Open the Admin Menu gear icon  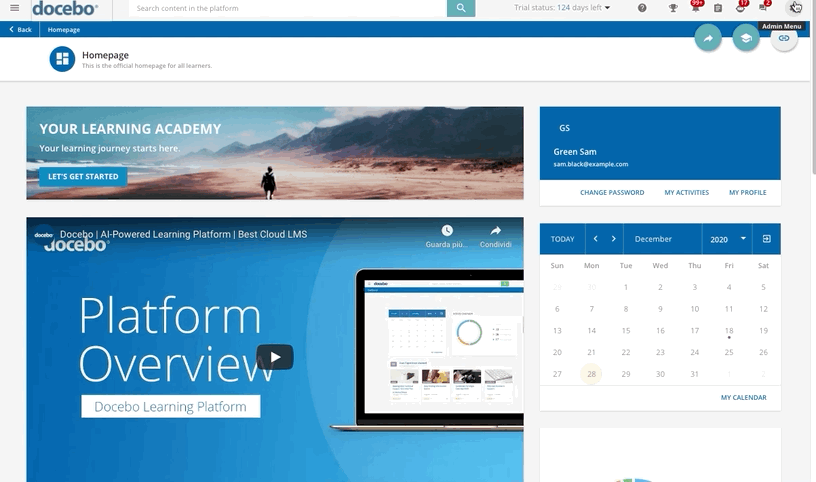coord(794,8)
